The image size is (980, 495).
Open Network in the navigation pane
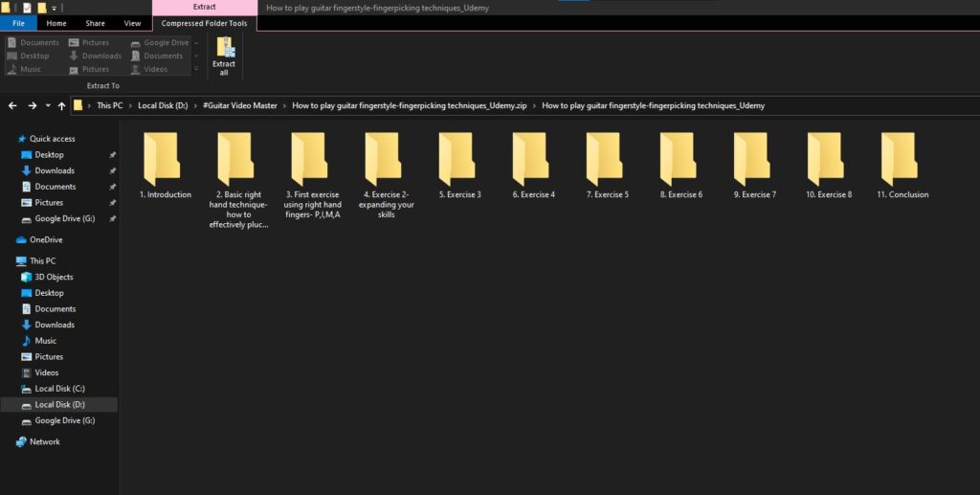[x=44, y=441]
